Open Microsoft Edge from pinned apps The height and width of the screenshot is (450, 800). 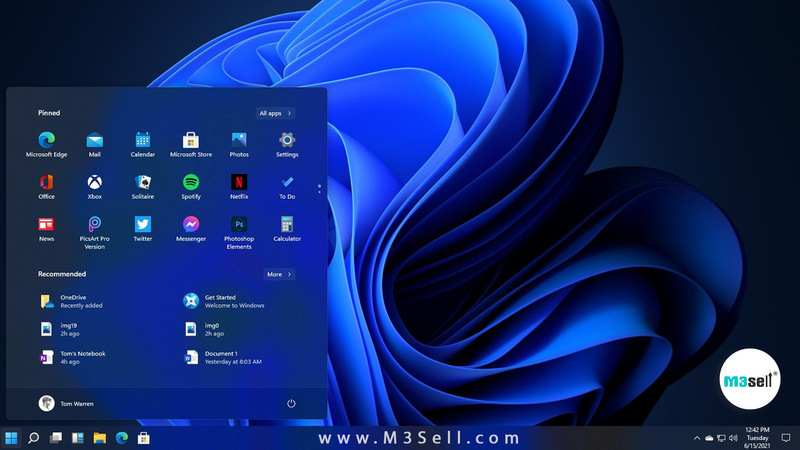(x=46, y=144)
